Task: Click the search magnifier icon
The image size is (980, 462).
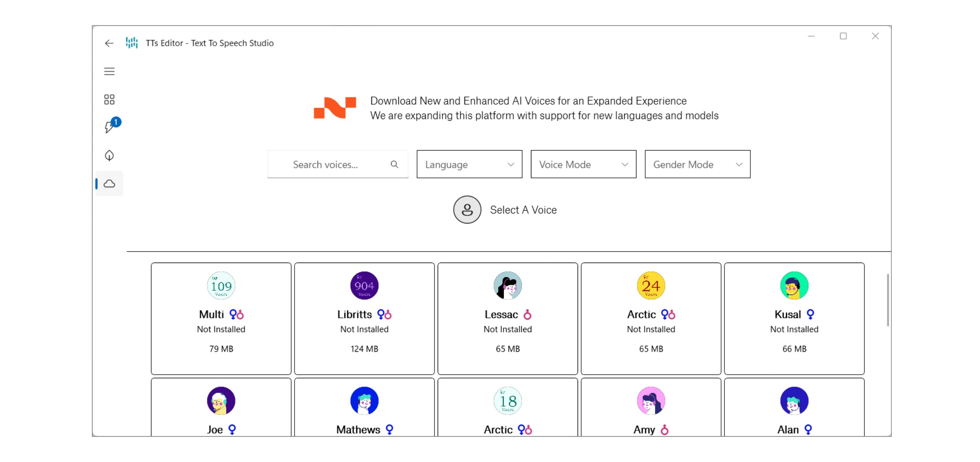Action: point(394,164)
